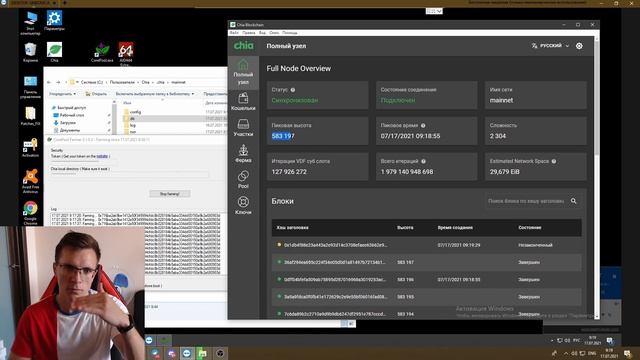Click help icon beside Estimated Network Space

554,161
